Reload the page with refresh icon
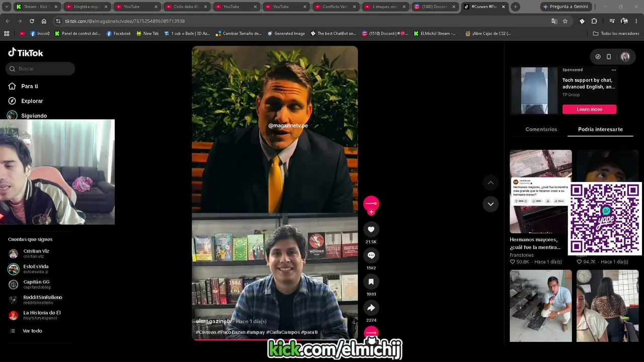 [x=32, y=21]
